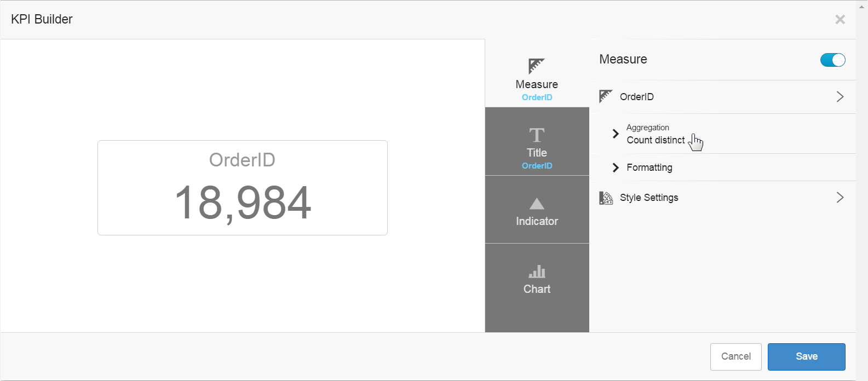The image size is (868, 381).
Task: Click the OrderID title in KPI preview
Action: (x=242, y=160)
